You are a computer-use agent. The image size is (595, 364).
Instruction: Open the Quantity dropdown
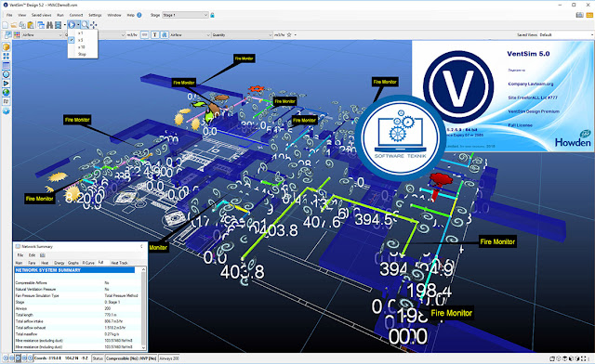click(x=242, y=35)
